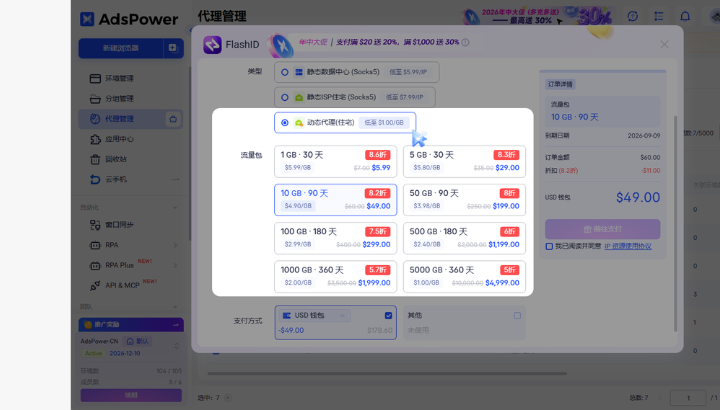Image resolution: width=720 pixels, height=410 pixels.
Task: Open the 环境管理 menu item
Action: click(x=131, y=79)
